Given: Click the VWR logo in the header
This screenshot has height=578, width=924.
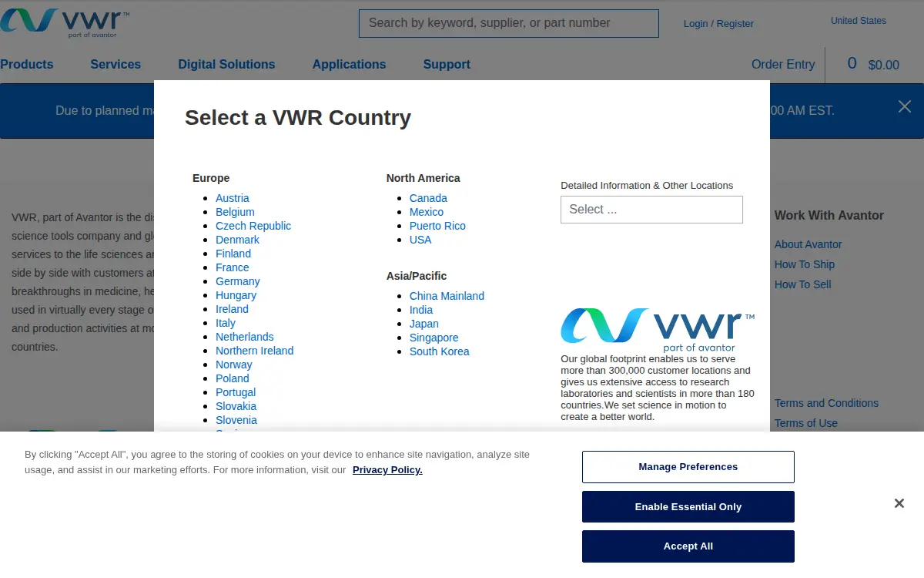Looking at the screenshot, I should [64, 22].
